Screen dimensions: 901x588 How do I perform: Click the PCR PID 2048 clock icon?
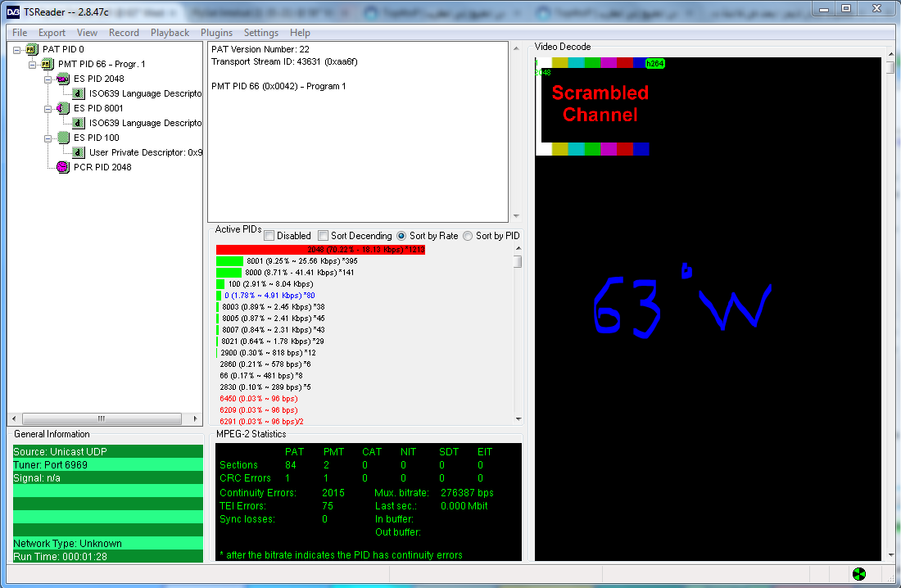pyautogui.click(x=63, y=167)
